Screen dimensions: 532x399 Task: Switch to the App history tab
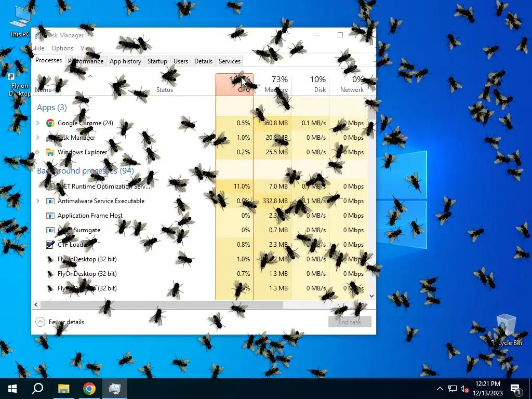pos(125,61)
